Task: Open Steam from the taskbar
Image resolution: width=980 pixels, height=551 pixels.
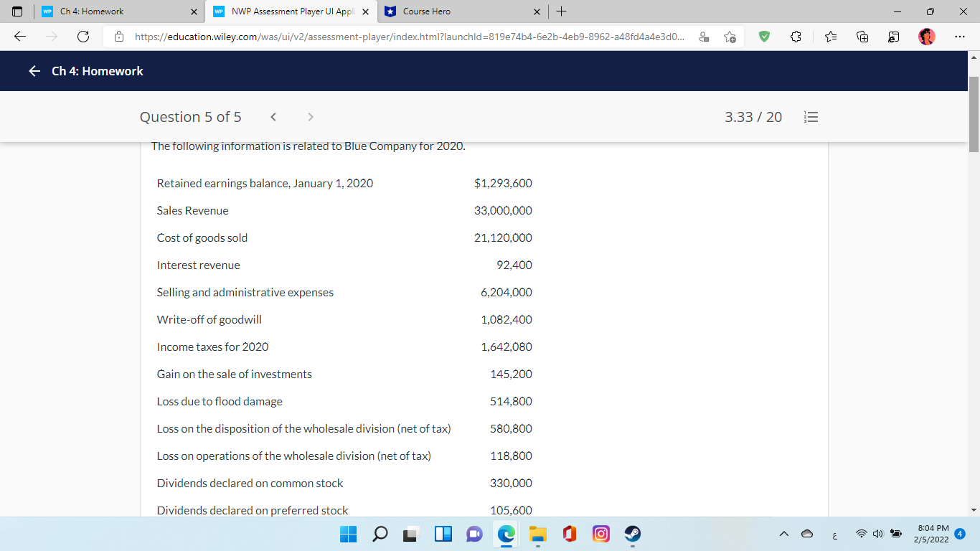Action: point(632,534)
